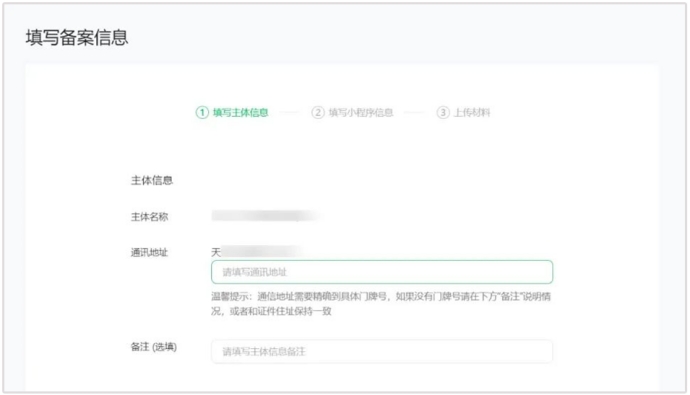
Task: Focus the 请填写主体信息备注 remarks field
Action: (382, 351)
